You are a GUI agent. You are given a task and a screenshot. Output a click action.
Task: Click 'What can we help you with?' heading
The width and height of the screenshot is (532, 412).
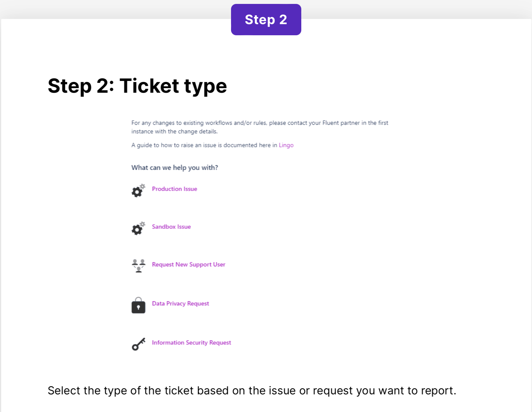point(175,168)
